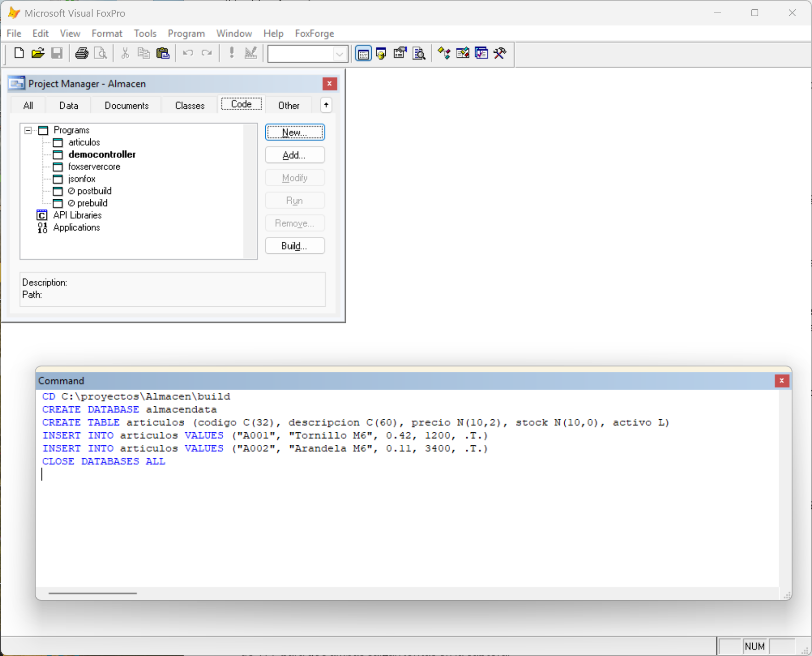Open the Tools menu
Screen dimensions: 812x656
point(145,33)
